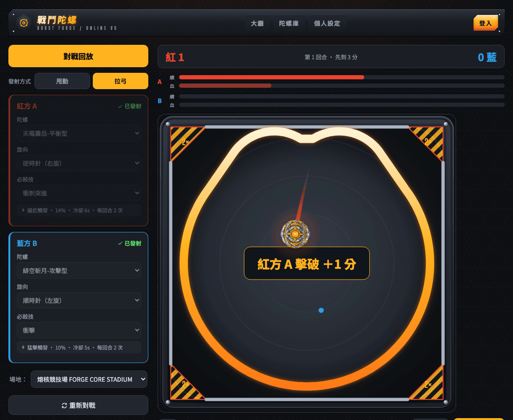Click the round text 第 1 回合・先到 3 分
The height and width of the screenshot is (420, 513).
tap(331, 57)
